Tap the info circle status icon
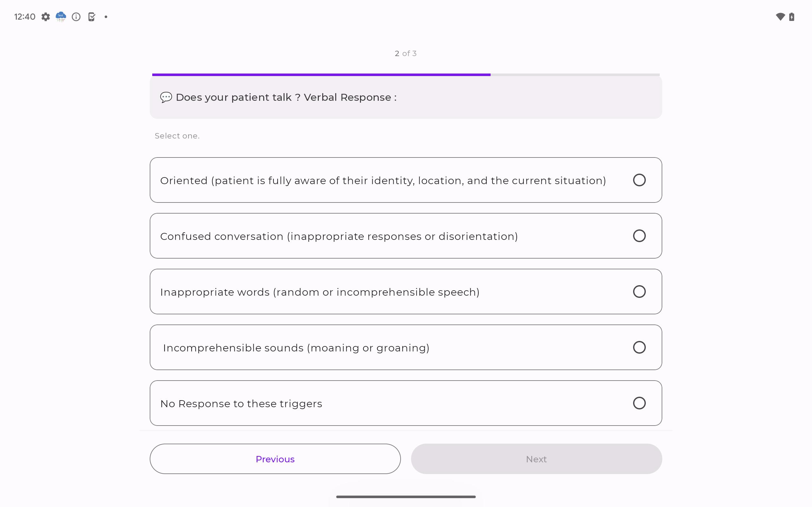Screen dimensions: 812x507 click(x=76, y=17)
